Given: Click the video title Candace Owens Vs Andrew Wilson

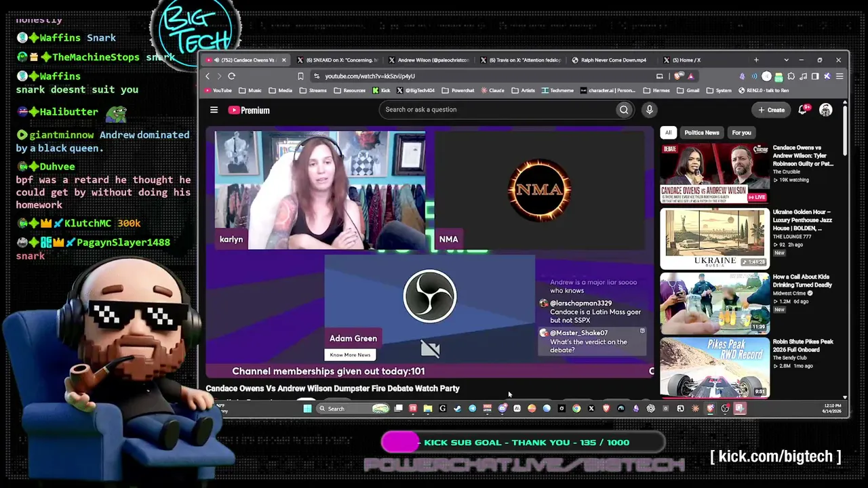Looking at the screenshot, I should coord(332,388).
